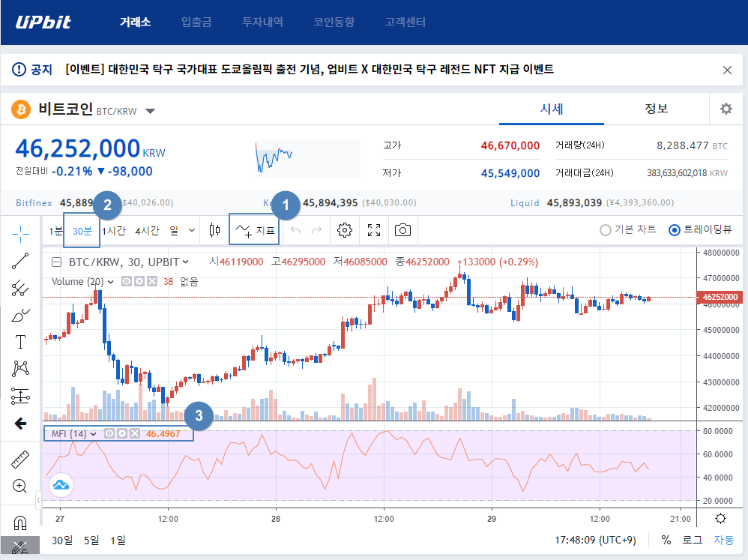Click the stay in drawing mode icon

pyautogui.click(x=19, y=547)
